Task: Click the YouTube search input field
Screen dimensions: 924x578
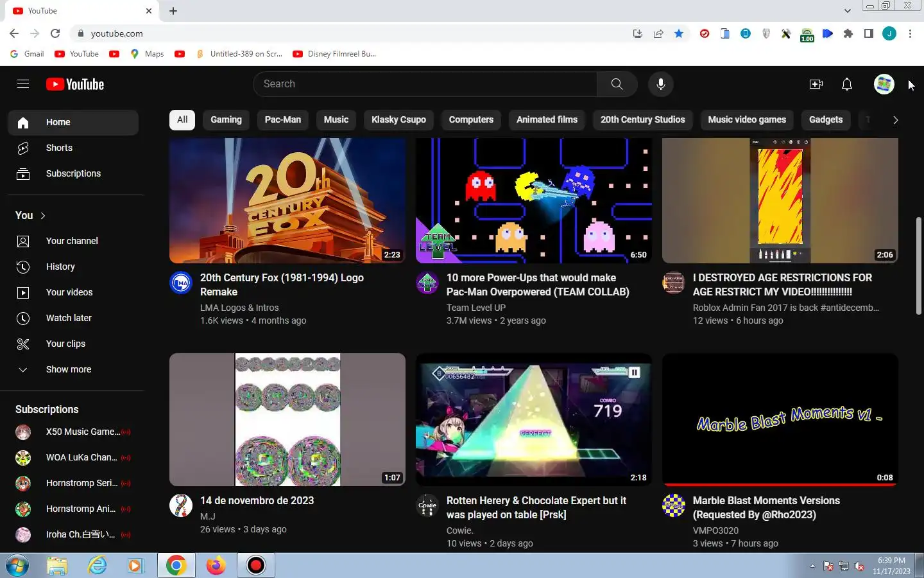Action: (x=425, y=84)
